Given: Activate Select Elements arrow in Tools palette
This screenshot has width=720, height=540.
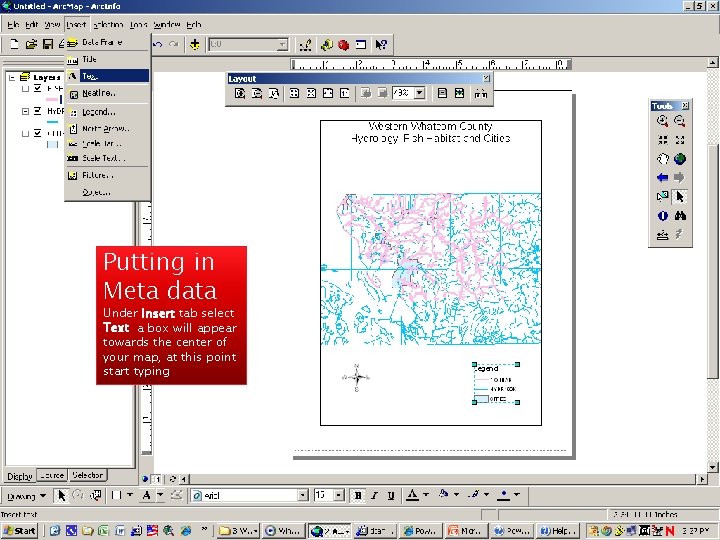Looking at the screenshot, I should [680, 197].
